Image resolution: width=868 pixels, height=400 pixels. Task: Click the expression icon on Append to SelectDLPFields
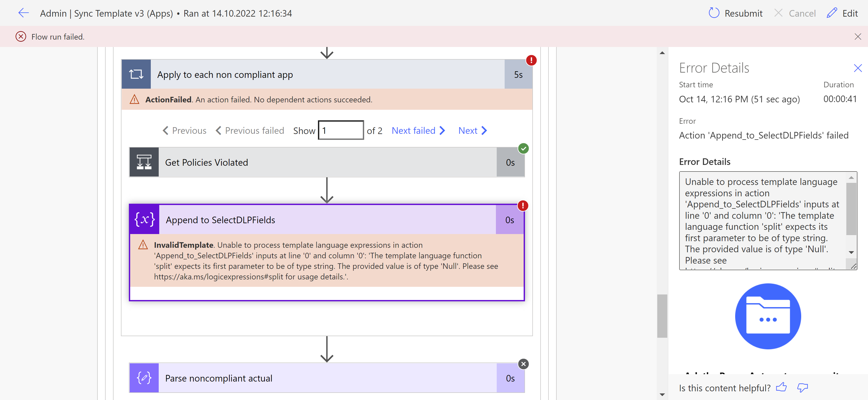coord(144,219)
